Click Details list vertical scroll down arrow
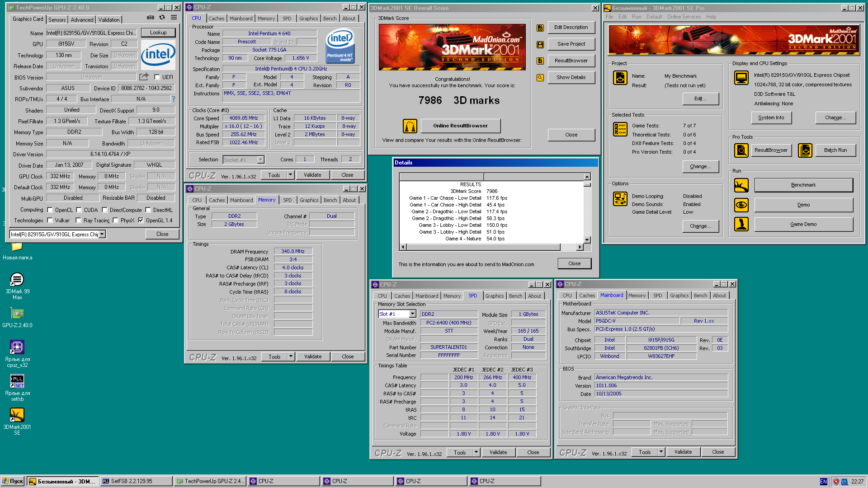The width and height of the screenshot is (868, 488). click(x=587, y=240)
